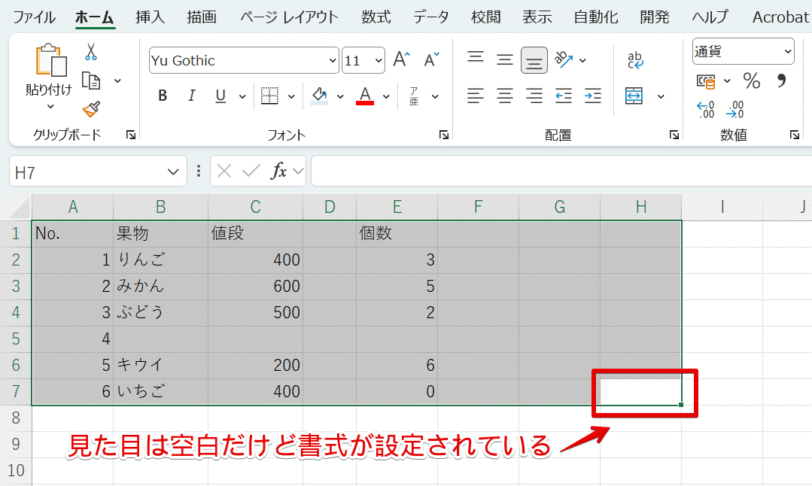This screenshot has height=486, width=812.
Task: Open クリップボード dialog launcher
Action: click(x=130, y=135)
